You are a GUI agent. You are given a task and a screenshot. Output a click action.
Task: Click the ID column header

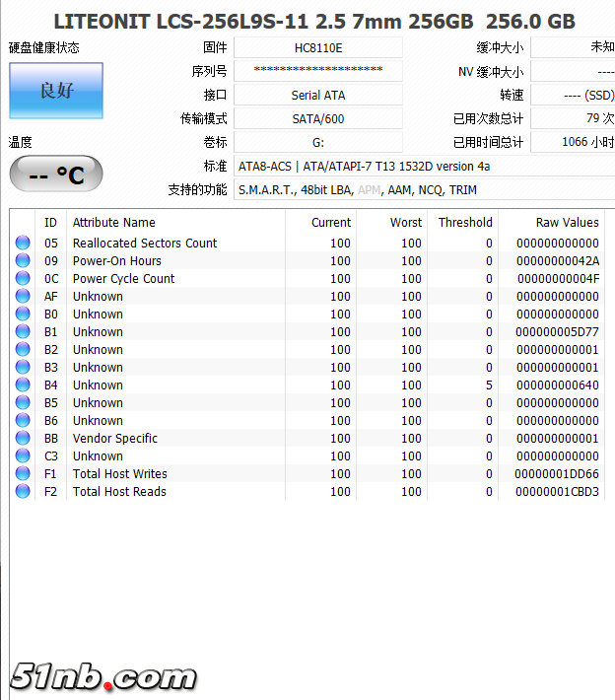[50, 222]
